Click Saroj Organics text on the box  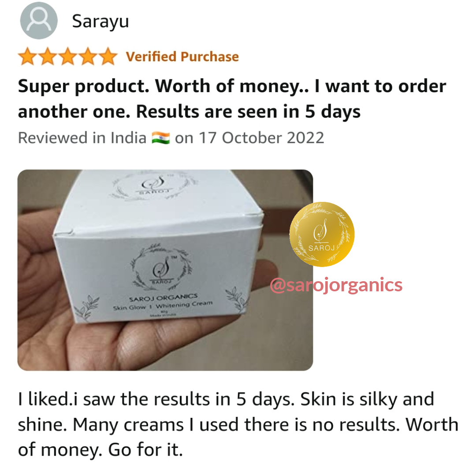click(164, 297)
